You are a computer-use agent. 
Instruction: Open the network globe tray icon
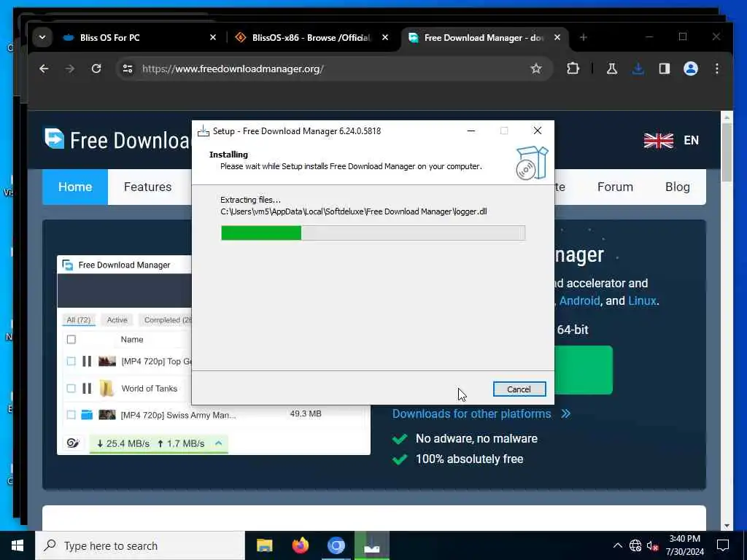[x=635, y=545]
